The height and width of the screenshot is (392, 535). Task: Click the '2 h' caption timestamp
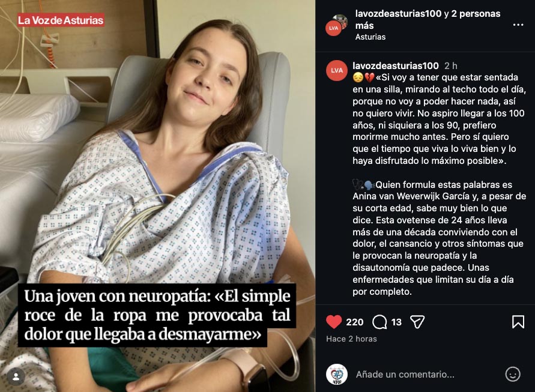tap(451, 65)
